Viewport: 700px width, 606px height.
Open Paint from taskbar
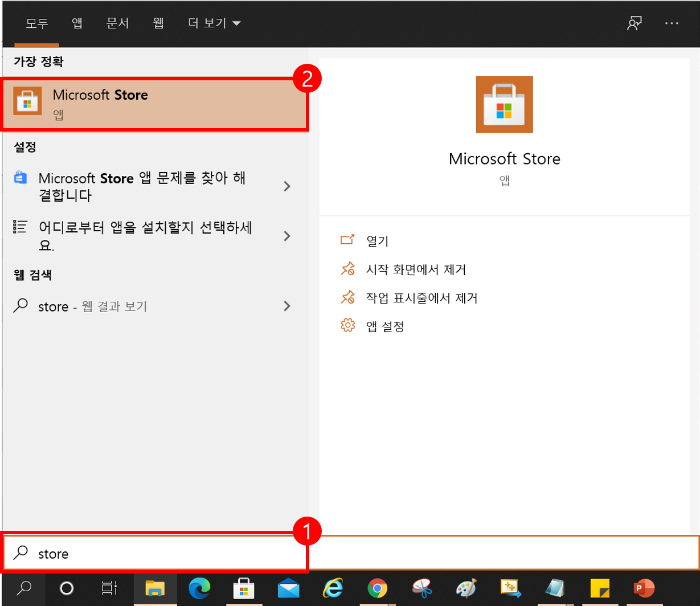466,588
